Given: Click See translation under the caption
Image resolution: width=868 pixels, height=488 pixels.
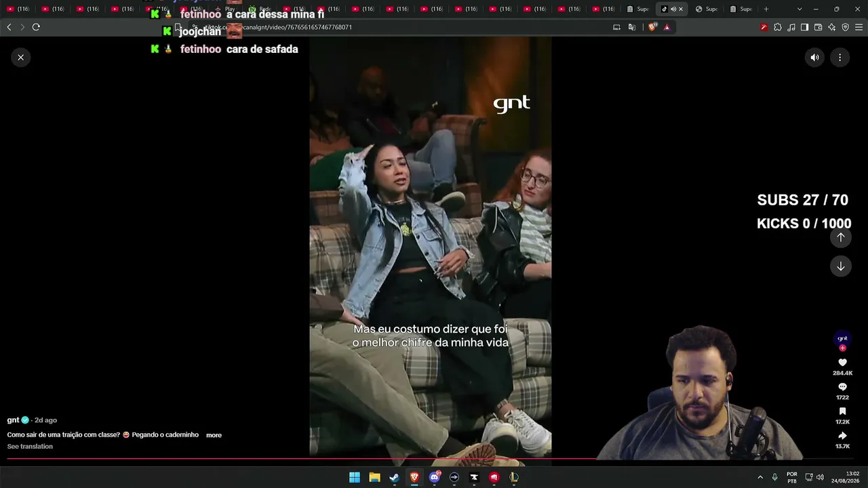Looking at the screenshot, I should (30, 447).
